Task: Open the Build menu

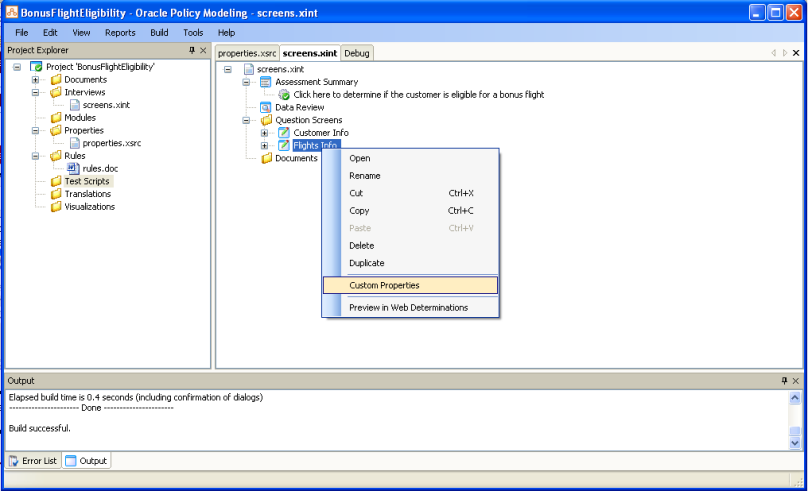Action: tap(159, 32)
